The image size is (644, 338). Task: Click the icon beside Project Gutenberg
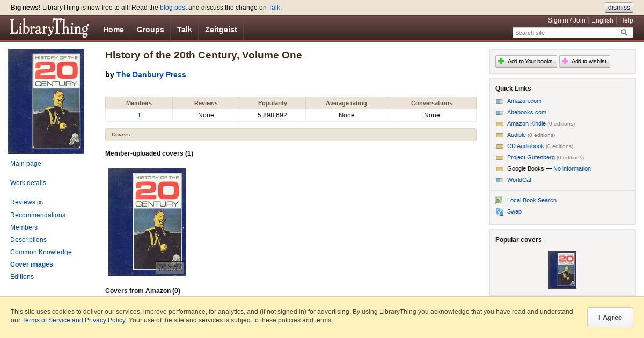coord(500,158)
